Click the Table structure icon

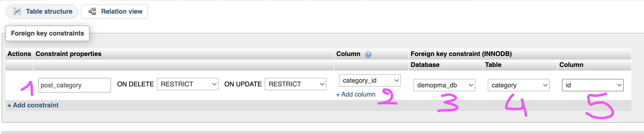[x=17, y=11]
